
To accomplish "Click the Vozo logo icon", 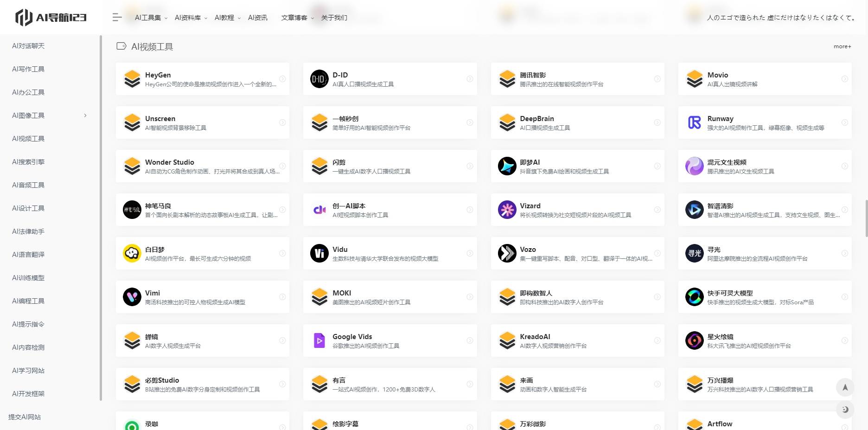I will (507, 253).
